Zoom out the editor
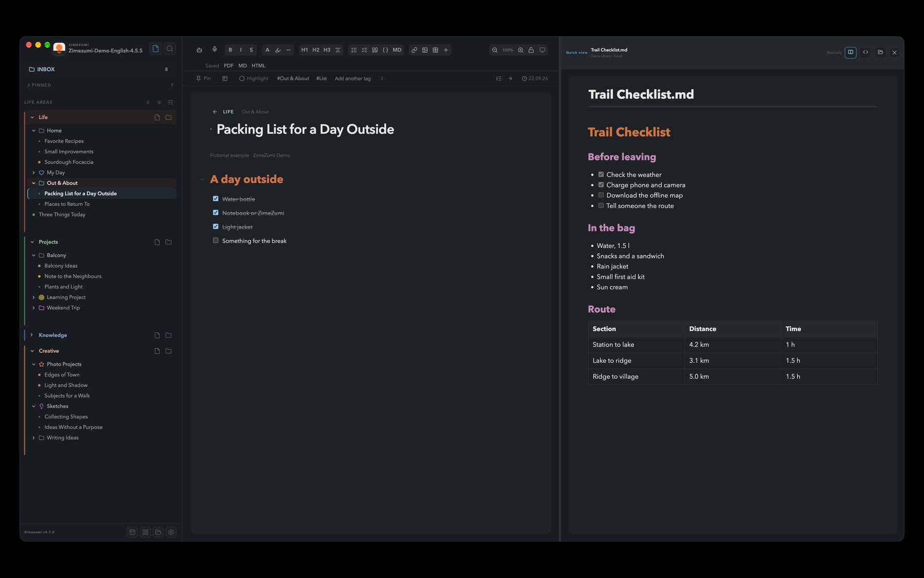 pyautogui.click(x=495, y=50)
